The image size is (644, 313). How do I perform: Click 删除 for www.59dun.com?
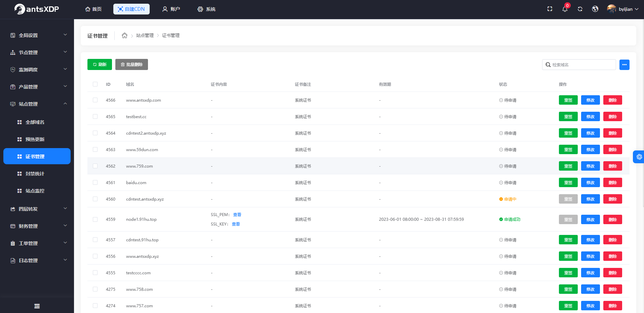click(613, 149)
